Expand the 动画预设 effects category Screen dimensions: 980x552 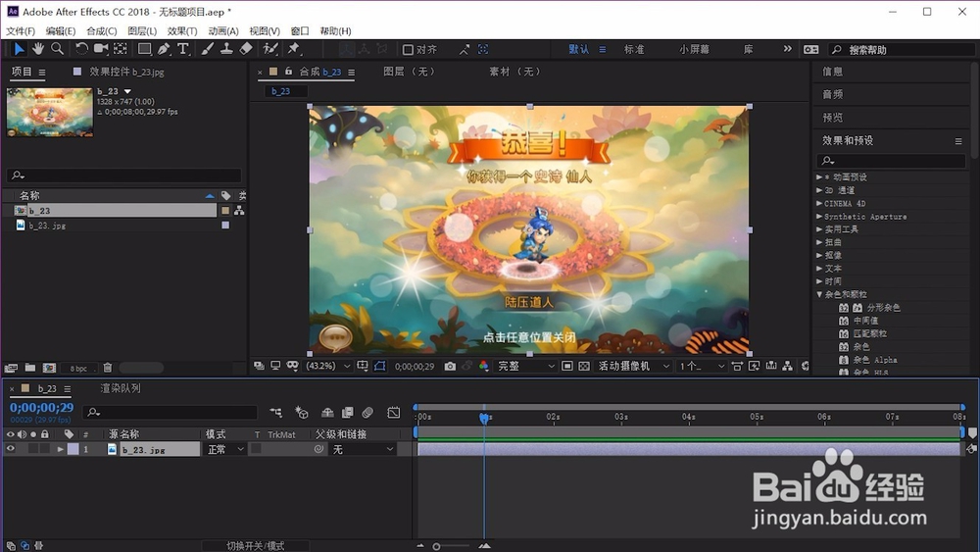tap(819, 177)
